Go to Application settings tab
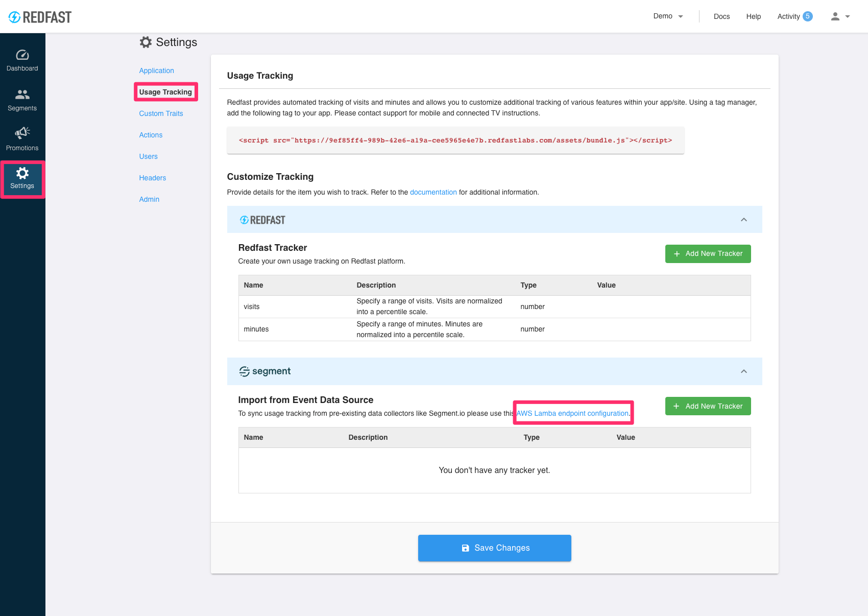 click(156, 70)
